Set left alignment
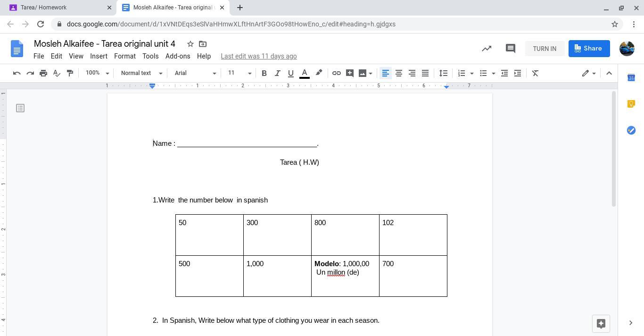Viewport: 644px width, 336px height. [385, 73]
